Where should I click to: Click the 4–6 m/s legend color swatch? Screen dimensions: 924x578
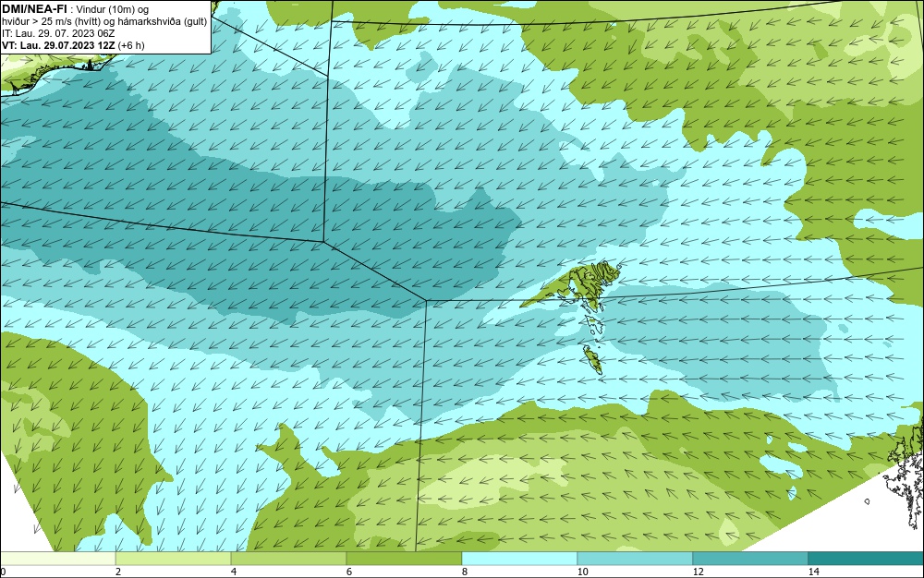(x=288, y=559)
